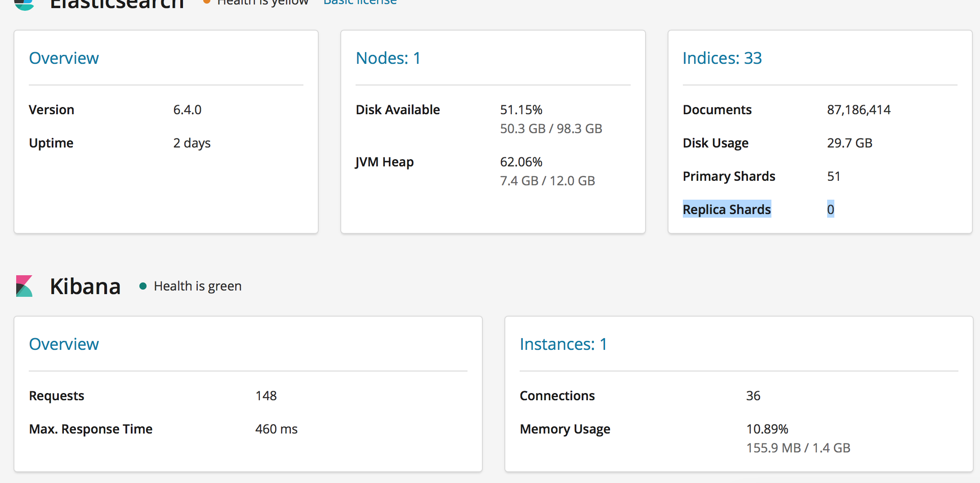Open the Indices: 33 link
Image resolution: width=980 pixels, height=483 pixels.
pyautogui.click(x=722, y=58)
